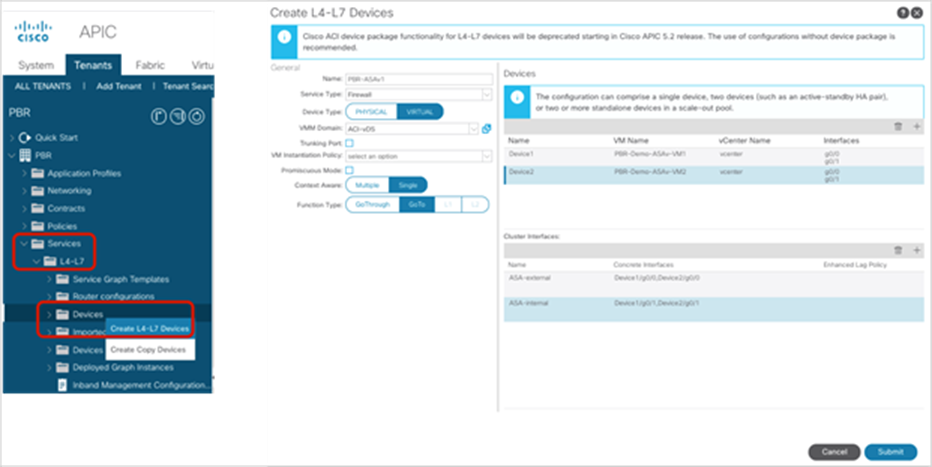This screenshot has height=467, width=932.
Task: Click the Cisco logo
Action: (x=33, y=31)
